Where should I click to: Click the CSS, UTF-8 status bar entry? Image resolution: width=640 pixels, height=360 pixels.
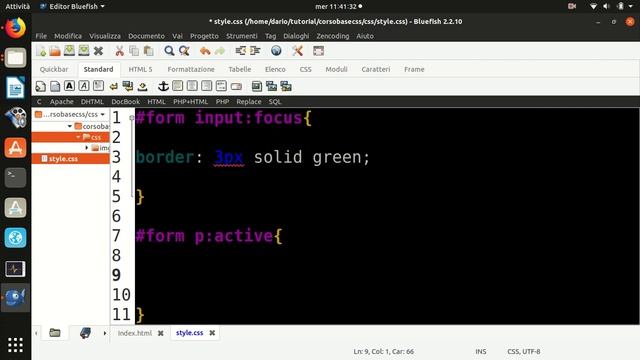(x=524, y=351)
